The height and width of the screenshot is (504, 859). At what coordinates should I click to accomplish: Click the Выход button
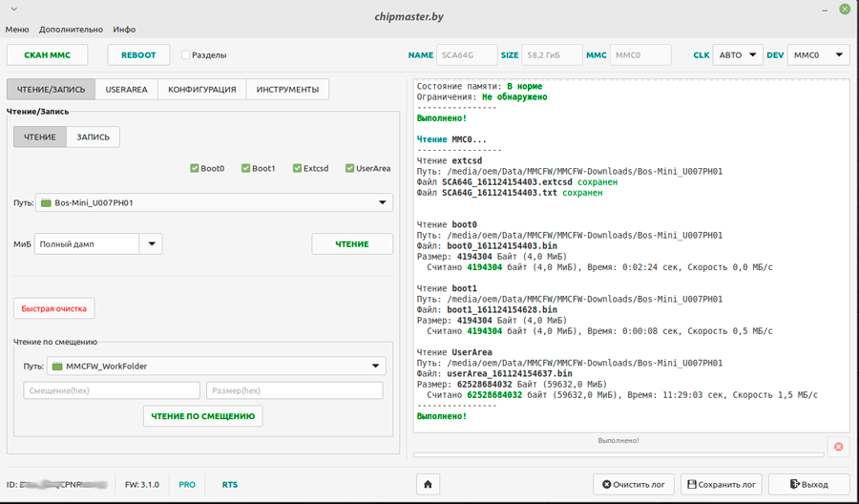[x=809, y=484]
